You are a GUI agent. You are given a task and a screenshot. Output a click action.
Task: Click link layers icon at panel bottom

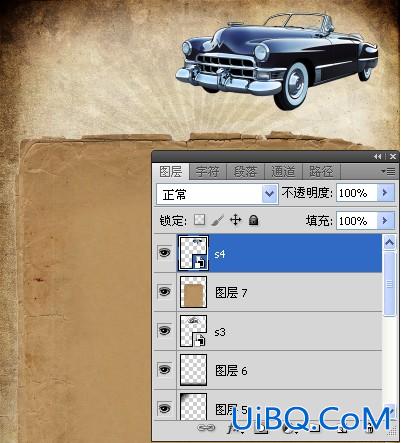[x=206, y=428]
